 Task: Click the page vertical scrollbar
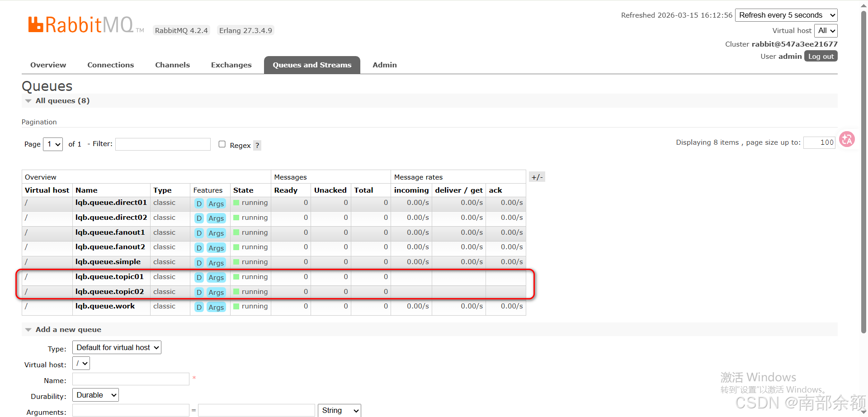(863, 172)
